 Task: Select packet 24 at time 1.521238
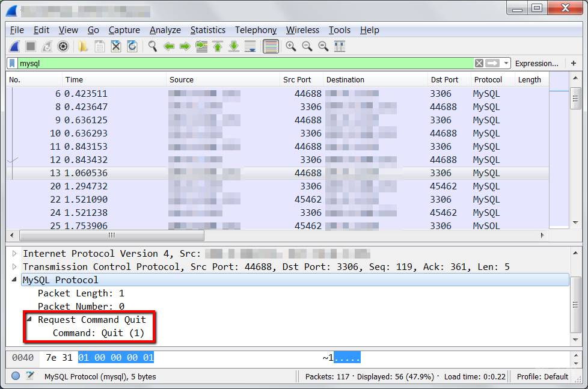coord(278,213)
